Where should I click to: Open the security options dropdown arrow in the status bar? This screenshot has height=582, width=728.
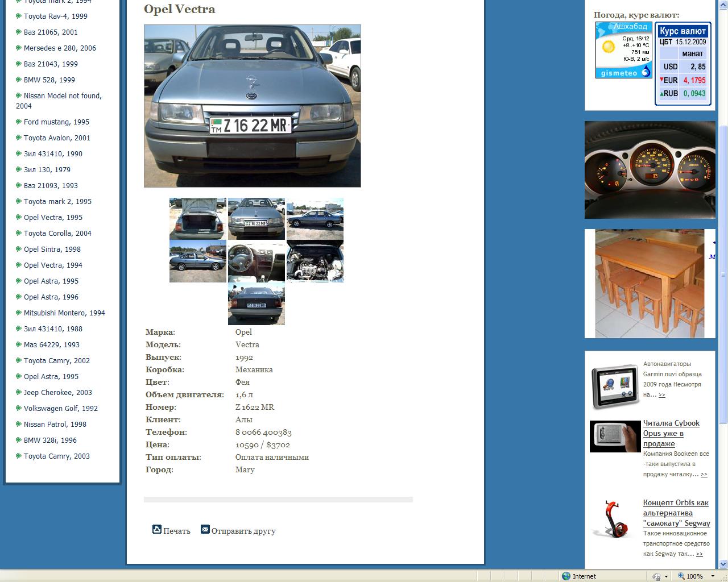[666, 576]
